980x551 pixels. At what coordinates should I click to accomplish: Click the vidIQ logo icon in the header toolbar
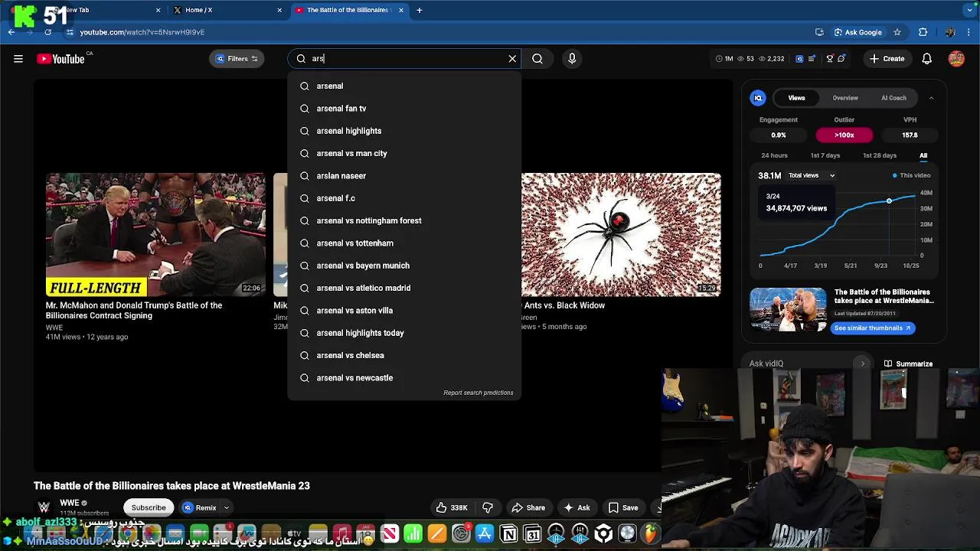799,59
